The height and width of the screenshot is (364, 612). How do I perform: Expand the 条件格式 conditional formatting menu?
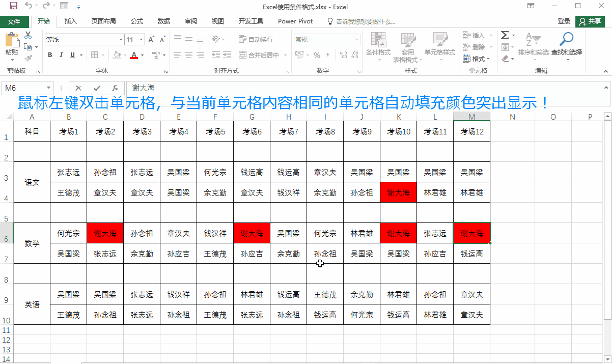click(378, 47)
